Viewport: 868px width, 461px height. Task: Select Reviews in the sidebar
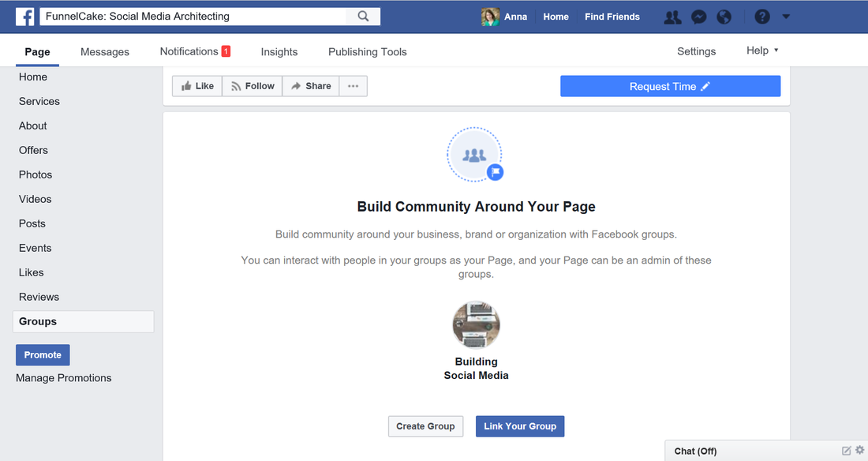[x=39, y=297]
